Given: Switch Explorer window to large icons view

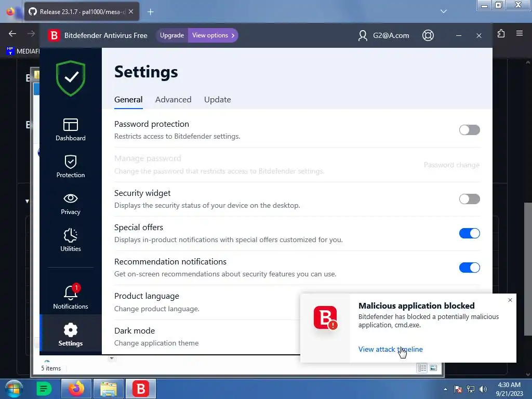Looking at the screenshot, I should (x=433, y=368).
